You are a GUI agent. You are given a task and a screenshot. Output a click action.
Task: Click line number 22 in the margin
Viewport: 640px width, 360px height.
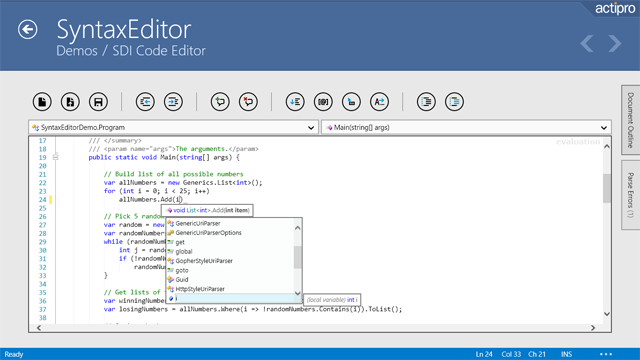43,183
